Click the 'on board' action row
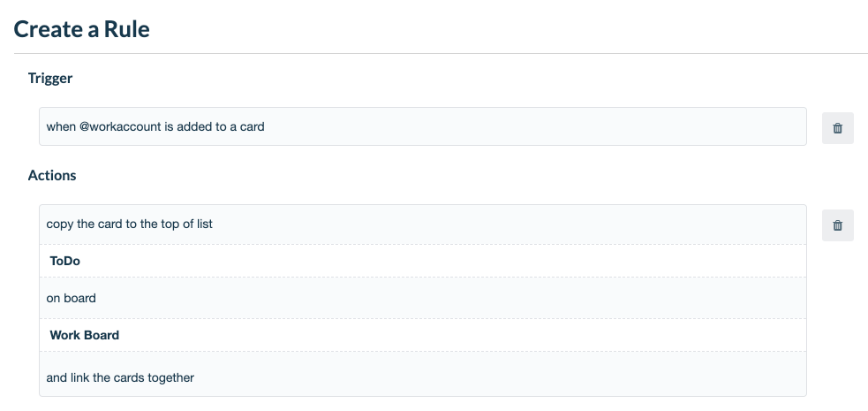 point(423,298)
